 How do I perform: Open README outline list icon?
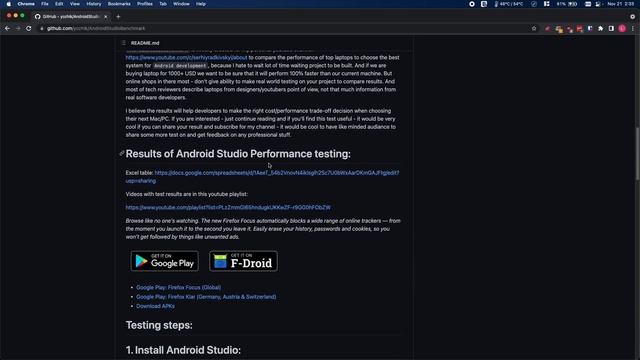coord(124,43)
